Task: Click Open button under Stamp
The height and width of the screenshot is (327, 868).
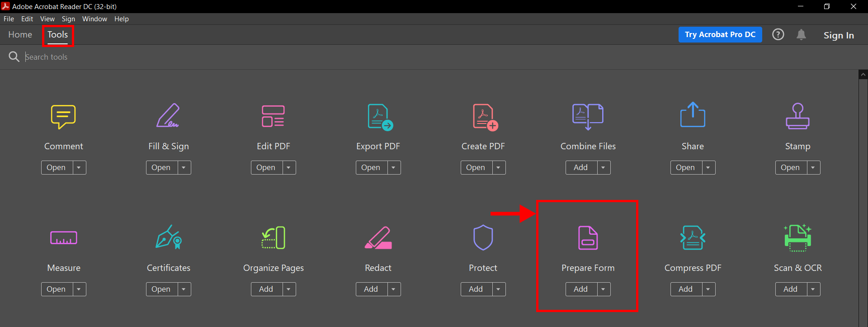Action: coord(791,167)
